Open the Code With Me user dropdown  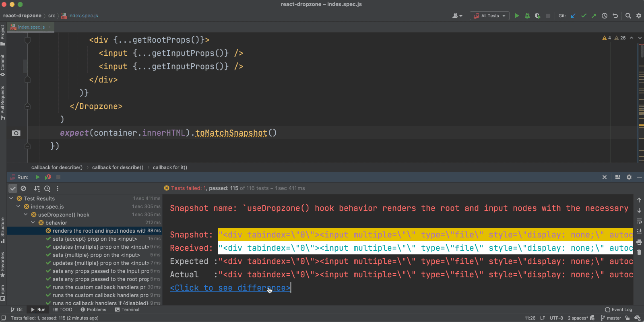457,16
